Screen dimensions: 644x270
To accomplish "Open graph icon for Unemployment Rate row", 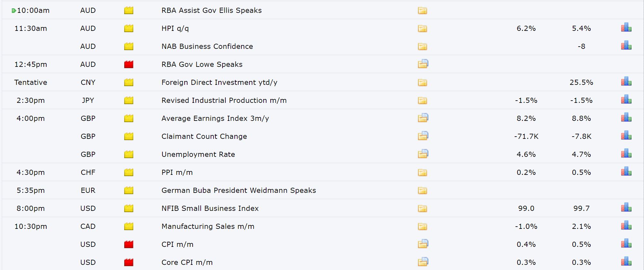I will 626,153.
